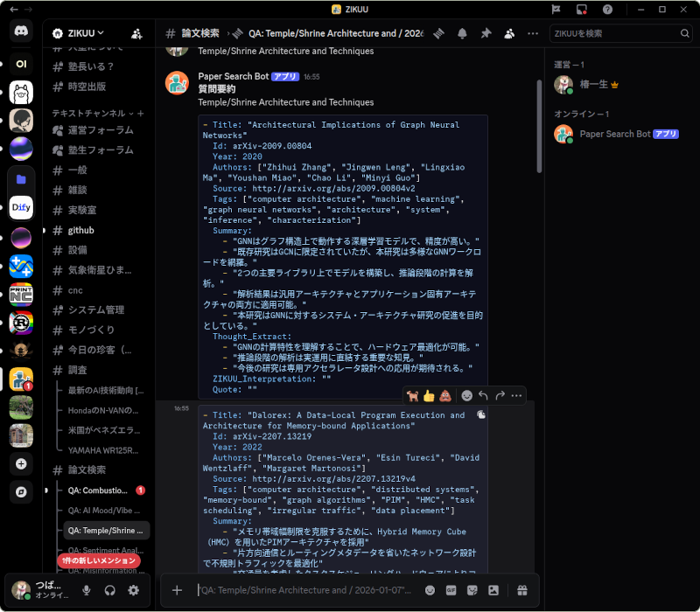The height and width of the screenshot is (612, 700).
Task: Open the GIF picker
Action: click(451, 590)
